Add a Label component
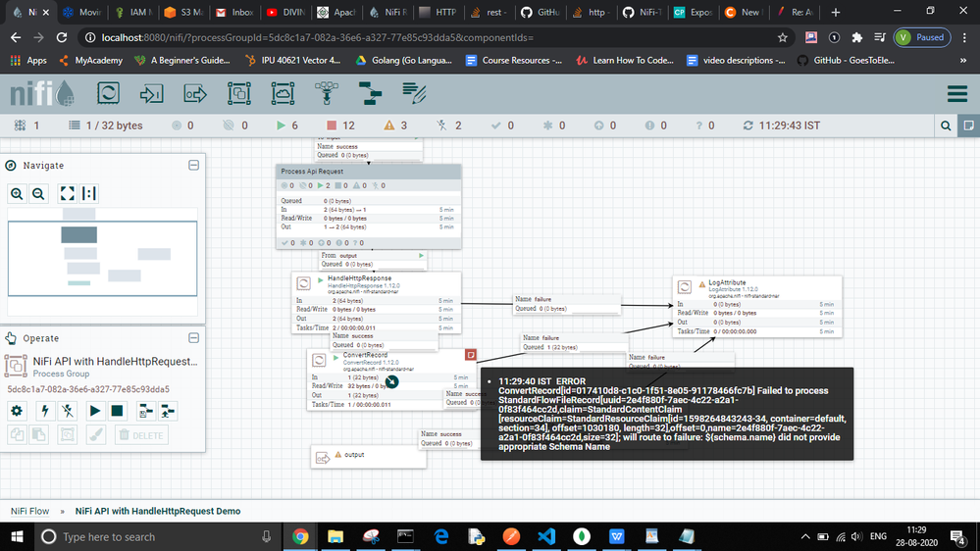The image size is (980, 551). click(x=414, y=94)
